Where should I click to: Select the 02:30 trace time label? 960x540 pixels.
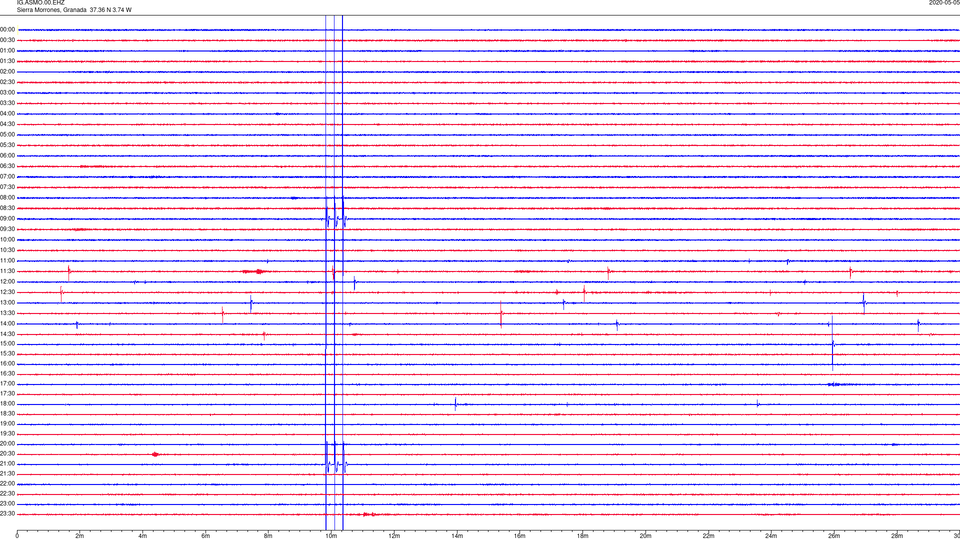[7, 82]
